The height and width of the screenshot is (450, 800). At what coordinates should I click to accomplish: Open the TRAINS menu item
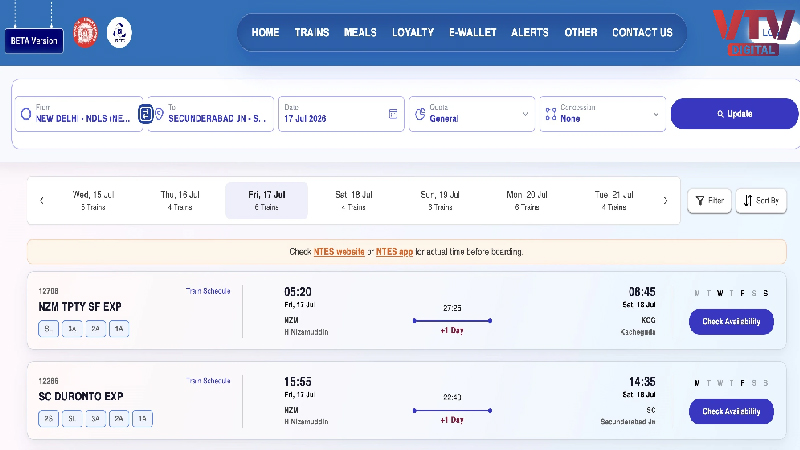click(312, 33)
